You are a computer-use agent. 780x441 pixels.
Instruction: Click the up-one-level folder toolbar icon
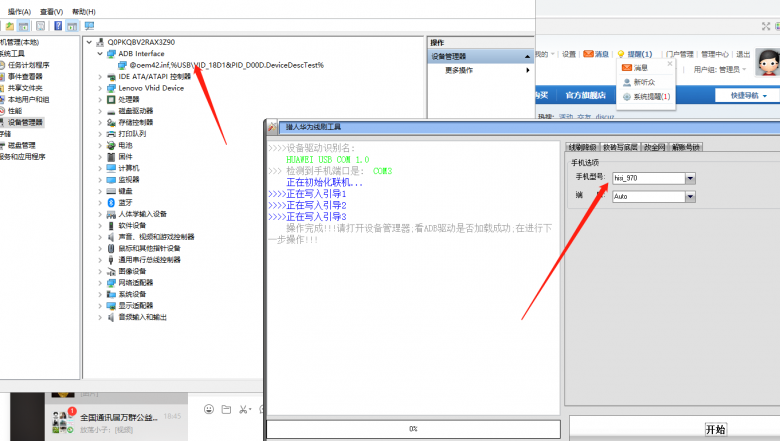9,26
